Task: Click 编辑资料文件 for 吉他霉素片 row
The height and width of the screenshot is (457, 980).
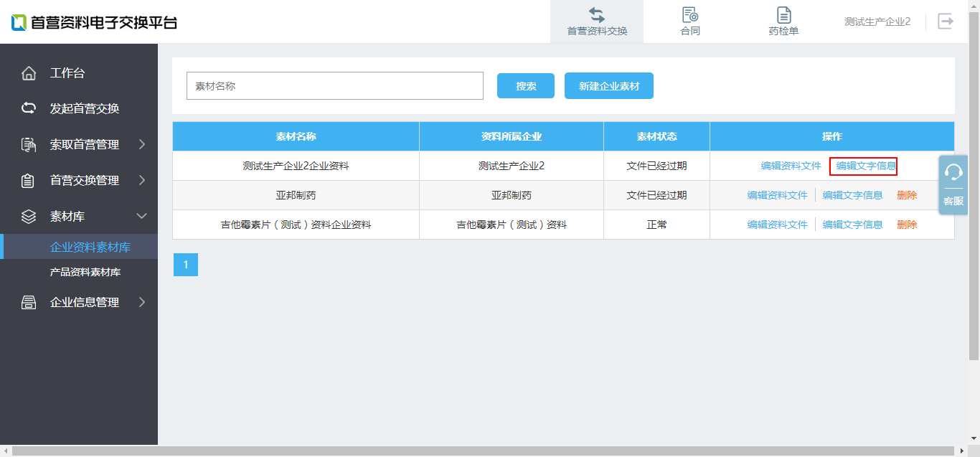Action: [x=777, y=225]
